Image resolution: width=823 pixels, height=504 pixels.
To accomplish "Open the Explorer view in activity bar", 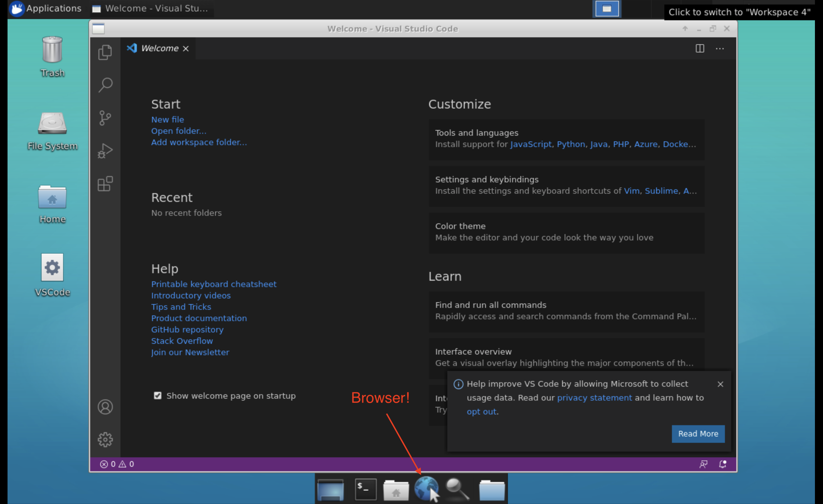I will [x=105, y=52].
